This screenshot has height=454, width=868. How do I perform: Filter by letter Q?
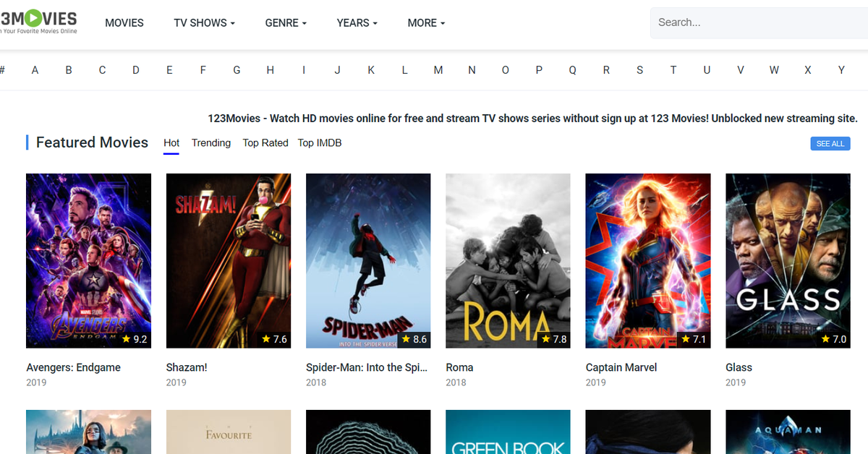[572, 70]
